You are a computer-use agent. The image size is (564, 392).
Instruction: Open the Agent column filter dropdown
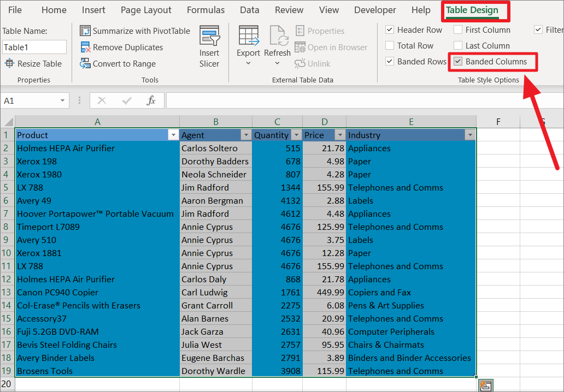[246, 135]
